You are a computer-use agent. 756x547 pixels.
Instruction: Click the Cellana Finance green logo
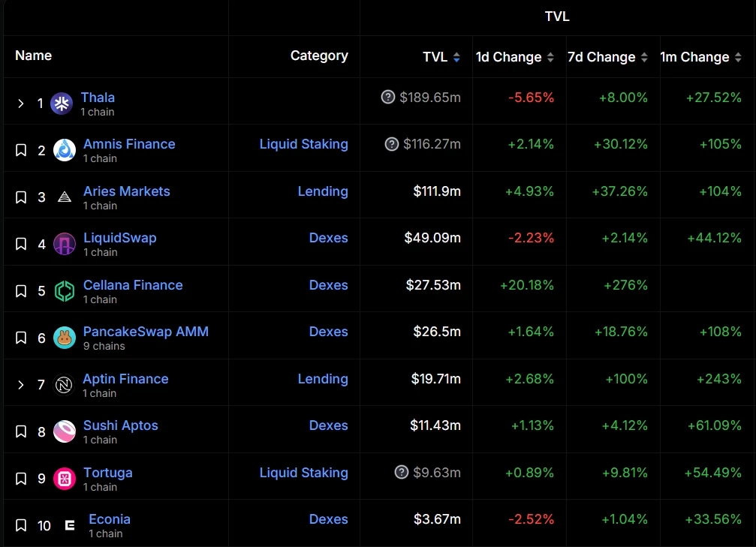point(65,291)
